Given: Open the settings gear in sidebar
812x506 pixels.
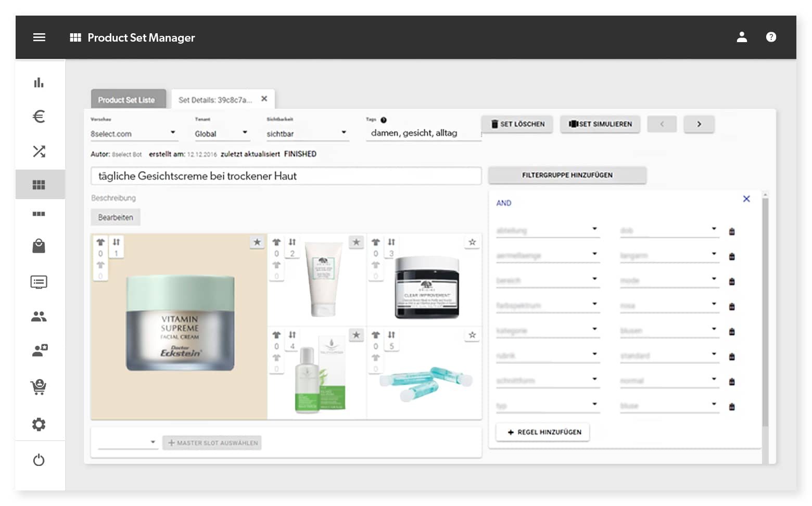Looking at the screenshot, I should tap(39, 424).
